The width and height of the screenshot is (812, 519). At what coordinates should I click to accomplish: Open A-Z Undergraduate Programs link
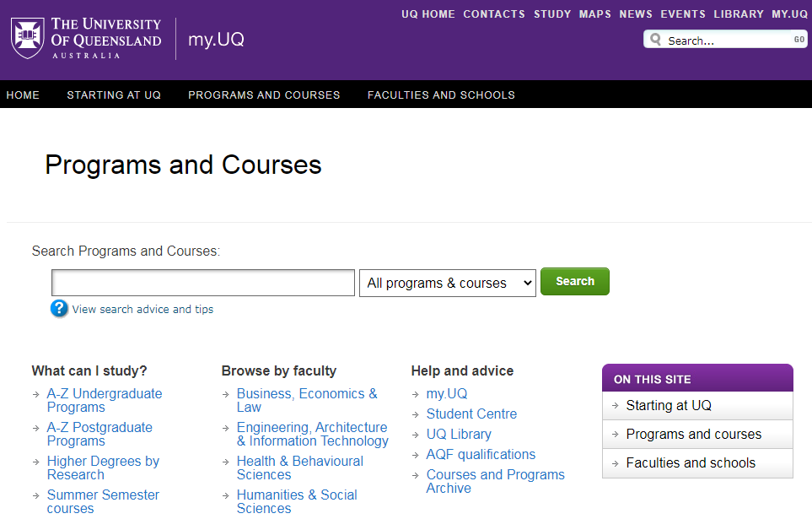coord(105,400)
